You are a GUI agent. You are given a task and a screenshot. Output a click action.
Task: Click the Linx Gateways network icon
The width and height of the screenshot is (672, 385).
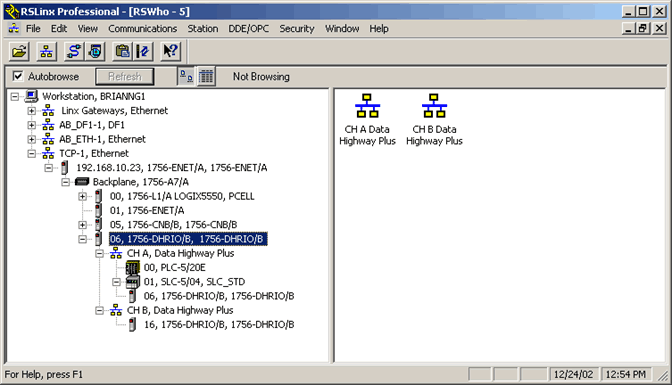(48, 111)
